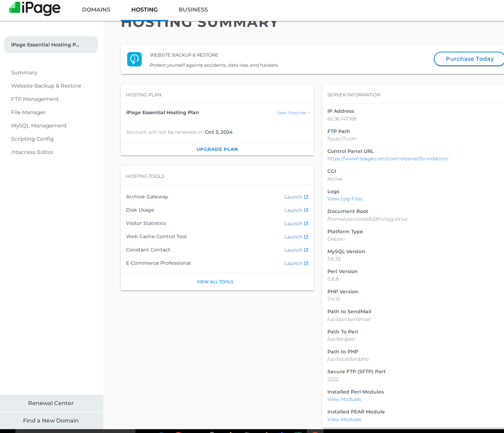
Task: Click the iPage logo
Action: click(x=35, y=8)
